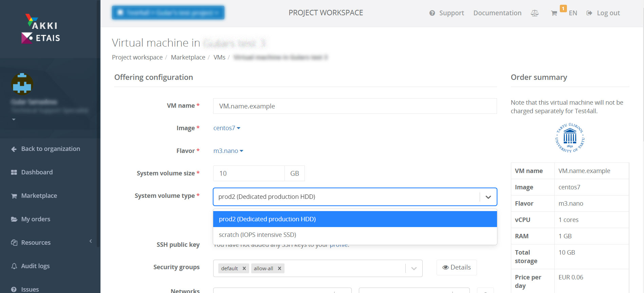The image size is (644, 293).
Task: Click Marketplace breadcrumb
Action: tap(188, 57)
